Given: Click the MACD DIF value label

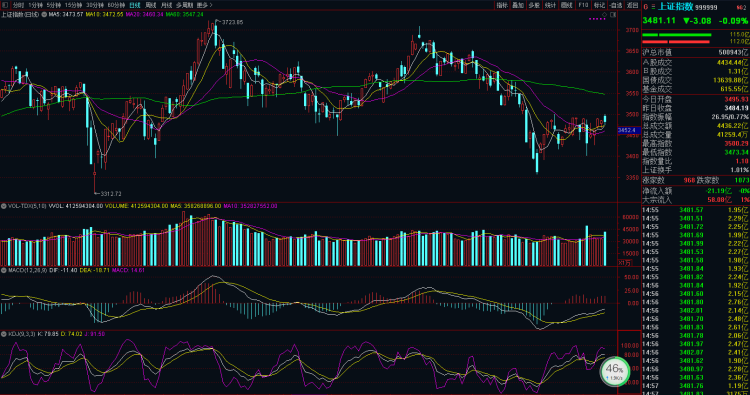Looking at the screenshot, I should coord(63,270).
